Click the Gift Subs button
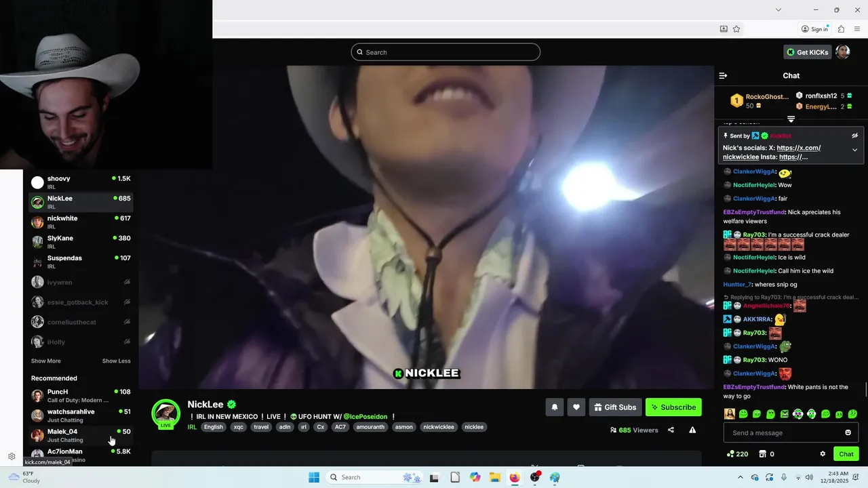The height and width of the screenshot is (488, 868). pos(615,407)
